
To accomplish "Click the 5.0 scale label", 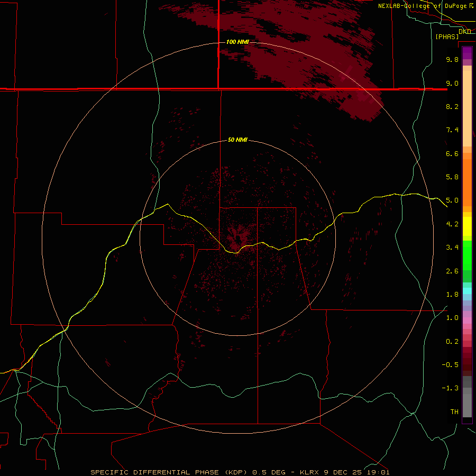I will [452, 200].
